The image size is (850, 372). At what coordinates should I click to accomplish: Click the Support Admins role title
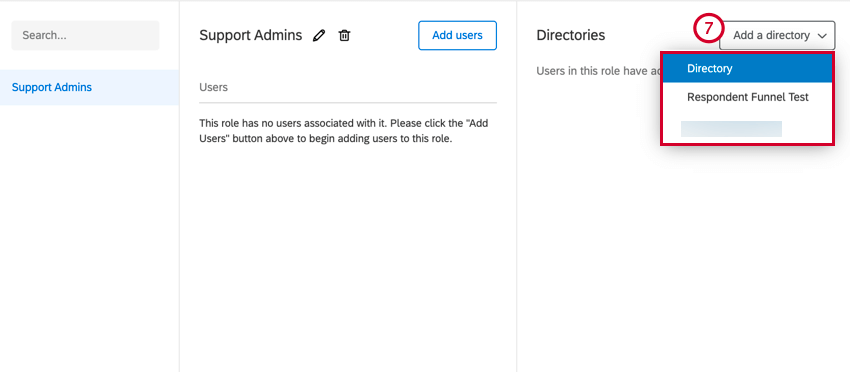tap(250, 35)
